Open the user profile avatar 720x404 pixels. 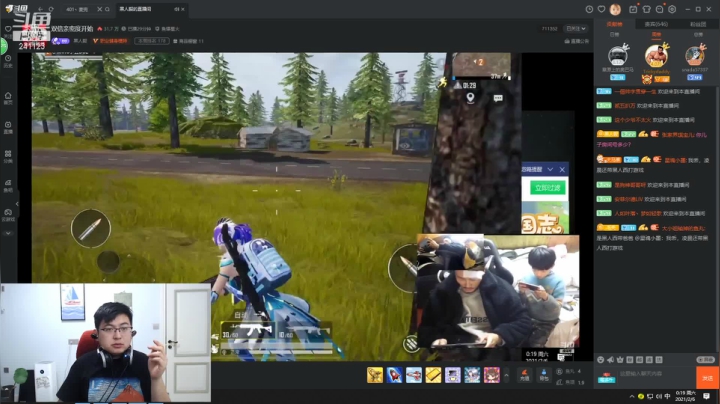pos(615,9)
